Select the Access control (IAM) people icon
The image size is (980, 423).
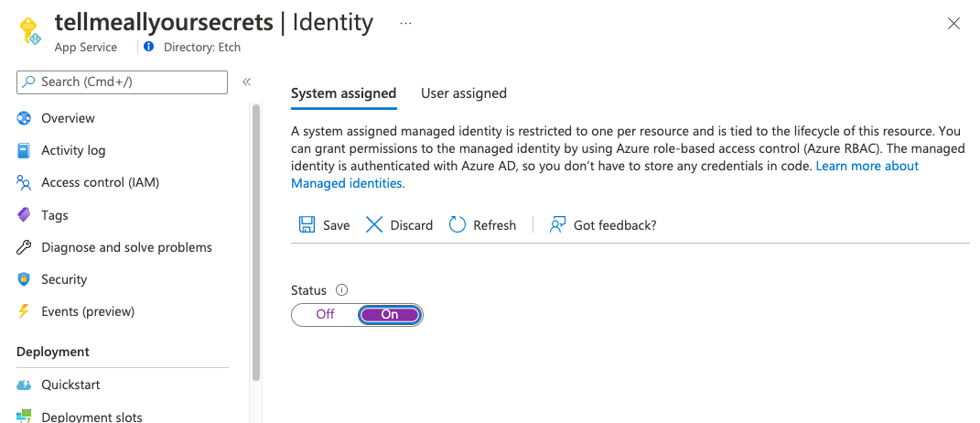24,183
